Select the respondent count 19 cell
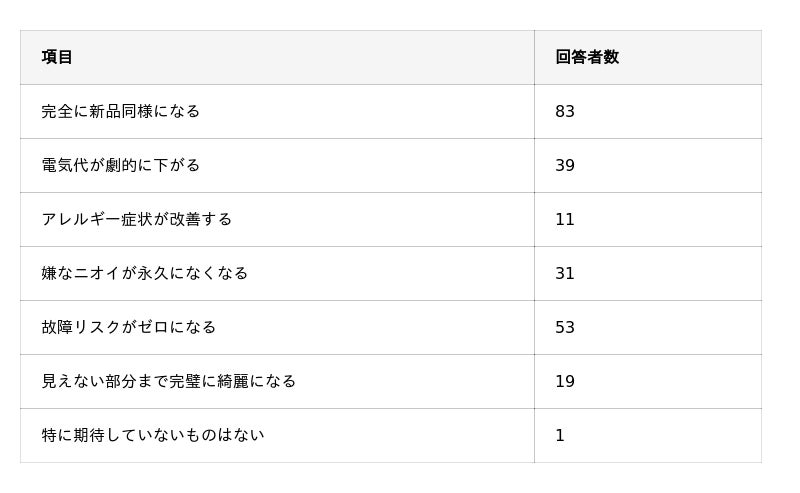800x493 pixels. [565, 381]
